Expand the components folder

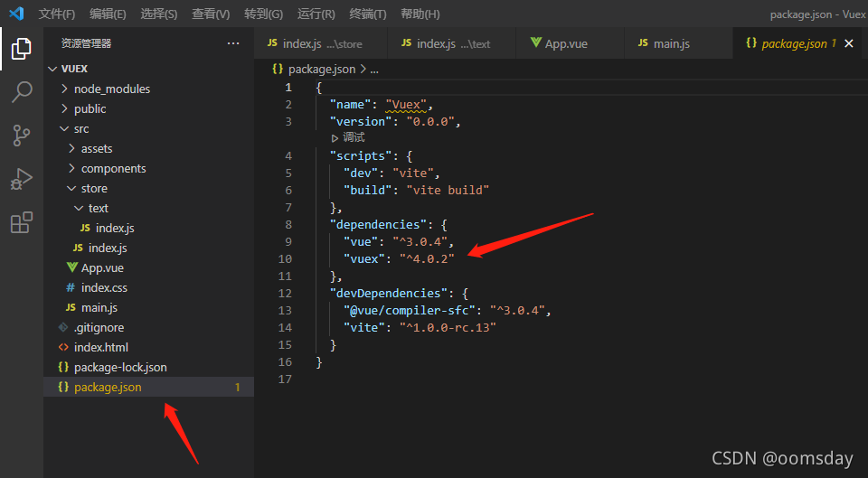148,168
